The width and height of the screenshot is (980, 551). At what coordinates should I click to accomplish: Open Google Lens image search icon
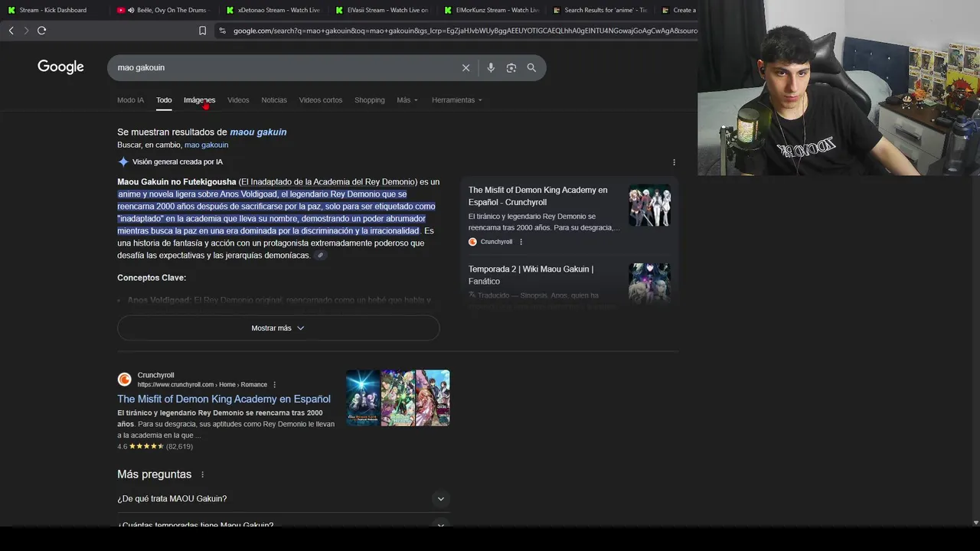click(x=511, y=67)
